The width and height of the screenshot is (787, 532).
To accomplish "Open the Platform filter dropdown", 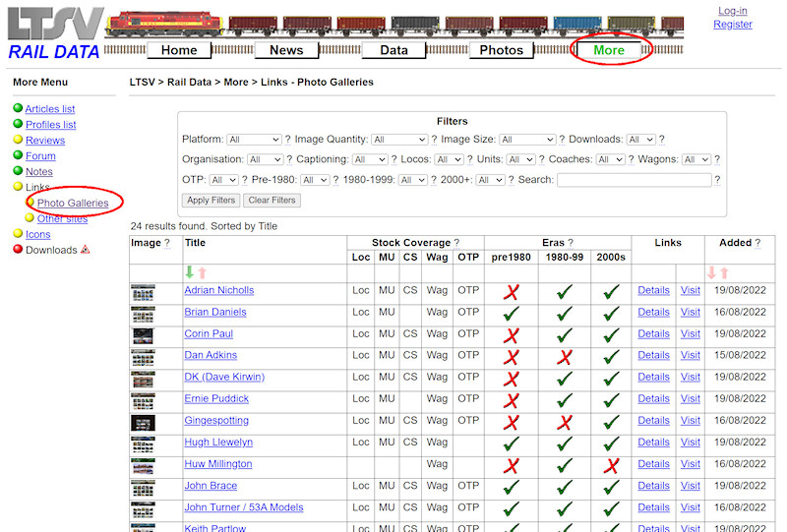I will click(x=254, y=140).
